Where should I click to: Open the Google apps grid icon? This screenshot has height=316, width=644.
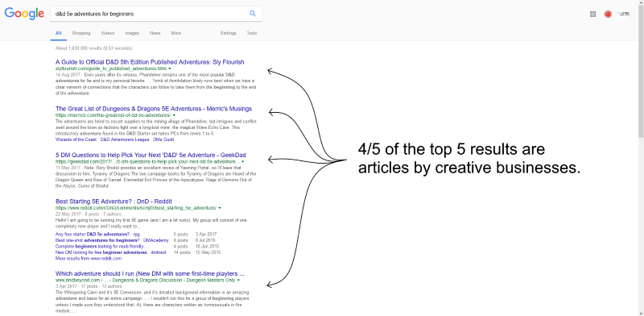click(x=592, y=14)
